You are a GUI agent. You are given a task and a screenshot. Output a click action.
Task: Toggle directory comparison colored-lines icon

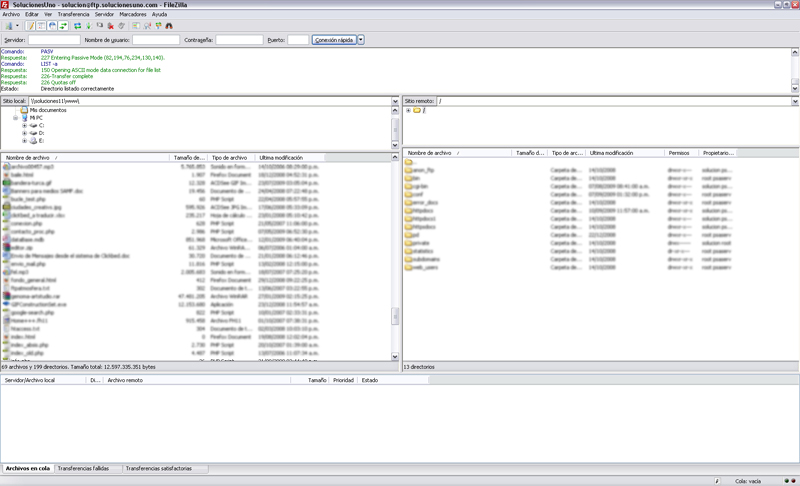[x=136, y=25]
